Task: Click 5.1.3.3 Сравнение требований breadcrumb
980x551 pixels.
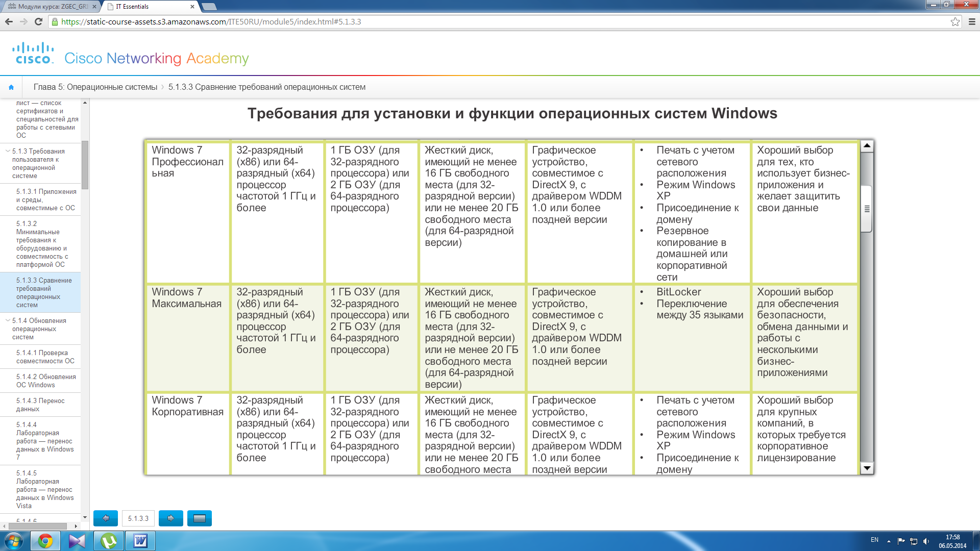Action: point(267,87)
